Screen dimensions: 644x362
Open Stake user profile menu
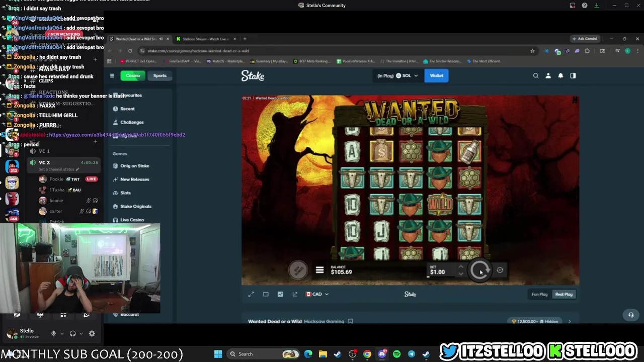click(x=548, y=75)
